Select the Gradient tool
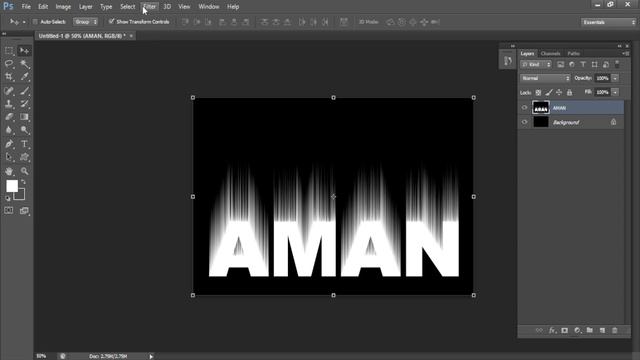The height and width of the screenshot is (360, 640). pos(24,117)
